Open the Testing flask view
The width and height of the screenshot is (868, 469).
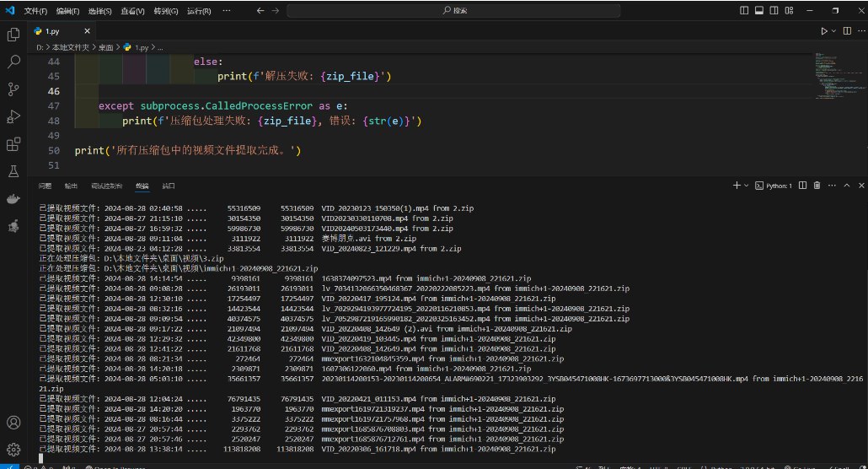(x=13, y=171)
